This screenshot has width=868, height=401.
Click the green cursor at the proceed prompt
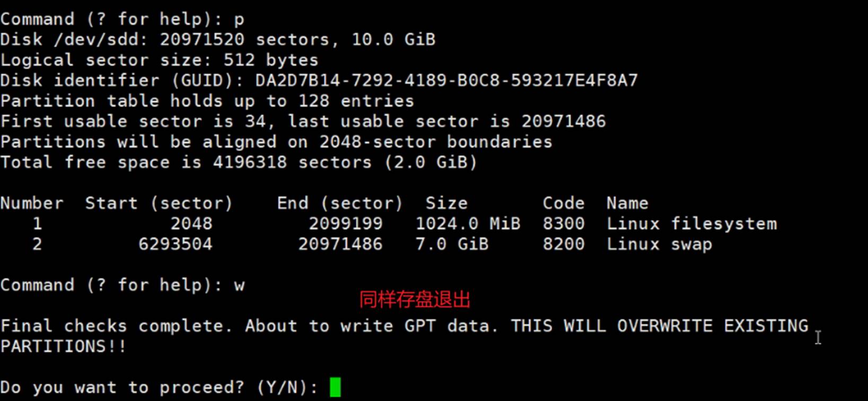[x=335, y=387]
